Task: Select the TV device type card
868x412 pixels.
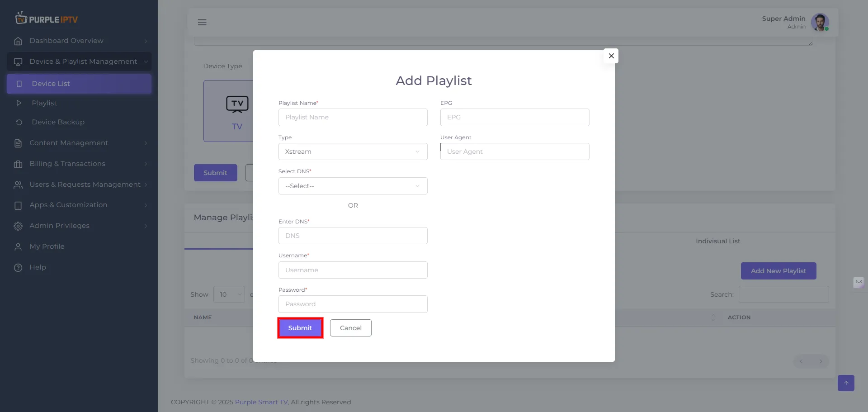Action: pos(229,111)
